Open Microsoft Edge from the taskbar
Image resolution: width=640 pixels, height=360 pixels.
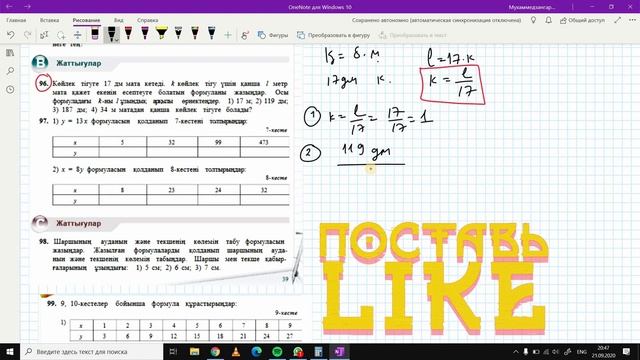point(256,351)
